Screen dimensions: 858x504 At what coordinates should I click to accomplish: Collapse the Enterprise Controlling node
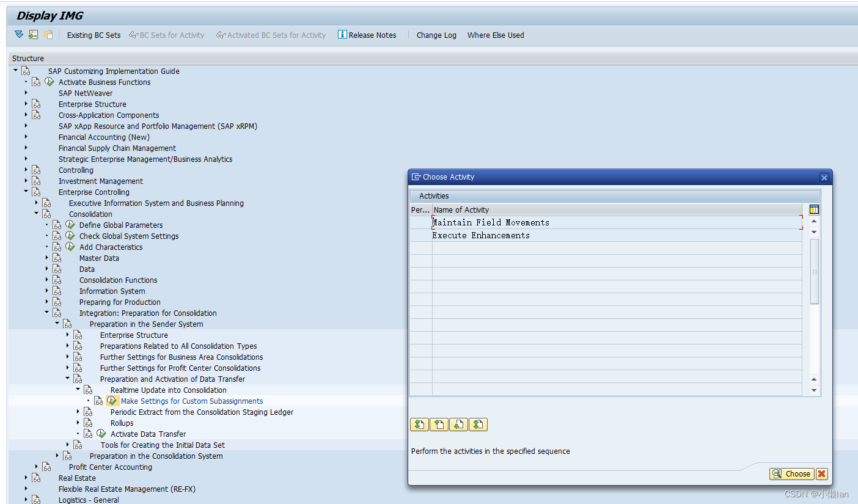26,192
